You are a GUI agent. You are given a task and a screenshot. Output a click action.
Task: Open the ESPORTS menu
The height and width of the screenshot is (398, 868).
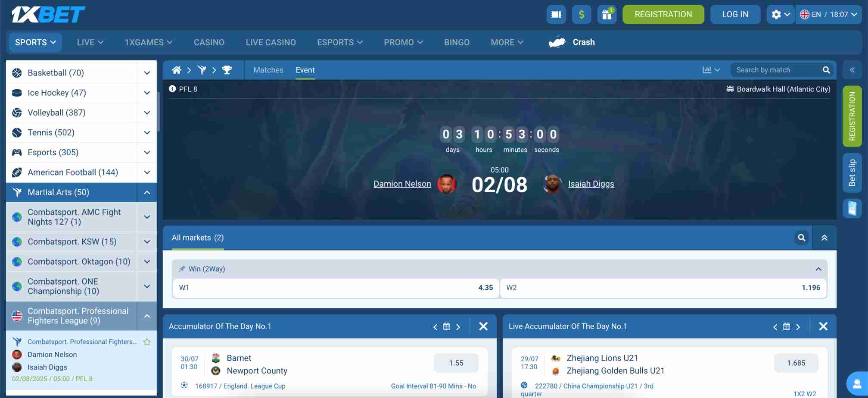[x=340, y=42]
